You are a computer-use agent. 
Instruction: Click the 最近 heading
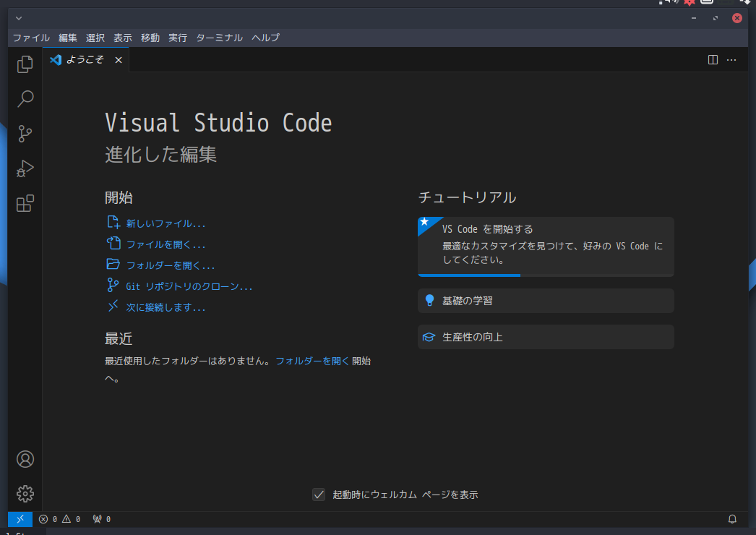point(119,338)
